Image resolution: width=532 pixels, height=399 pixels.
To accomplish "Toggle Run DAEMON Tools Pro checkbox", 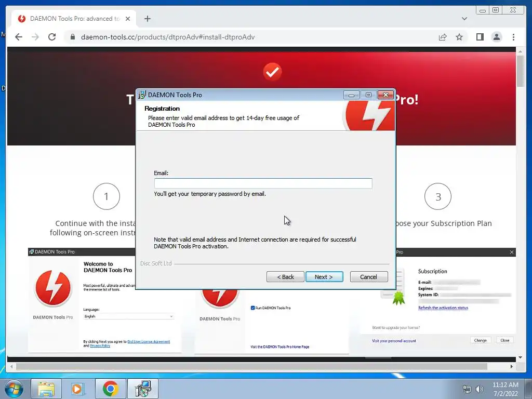I will click(252, 308).
